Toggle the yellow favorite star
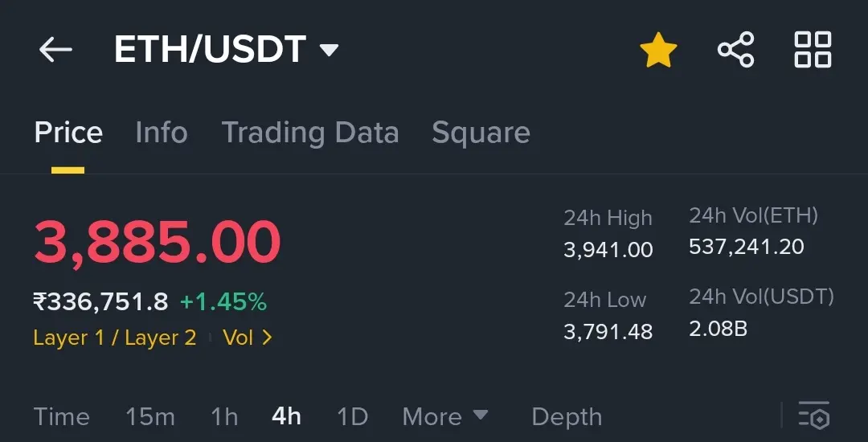The height and width of the screenshot is (442, 868). (x=658, y=50)
